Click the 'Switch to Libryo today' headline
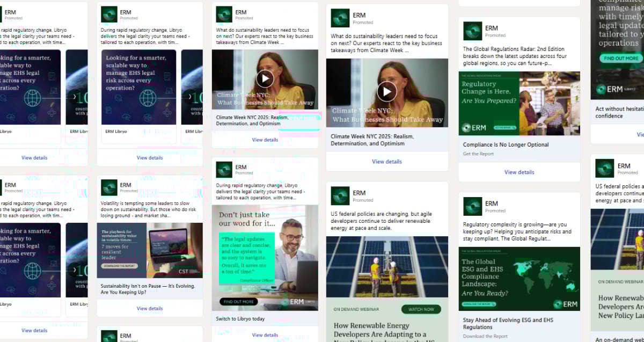Image resolution: width=644 pixels, height=342 pixels. click(240, 319)
